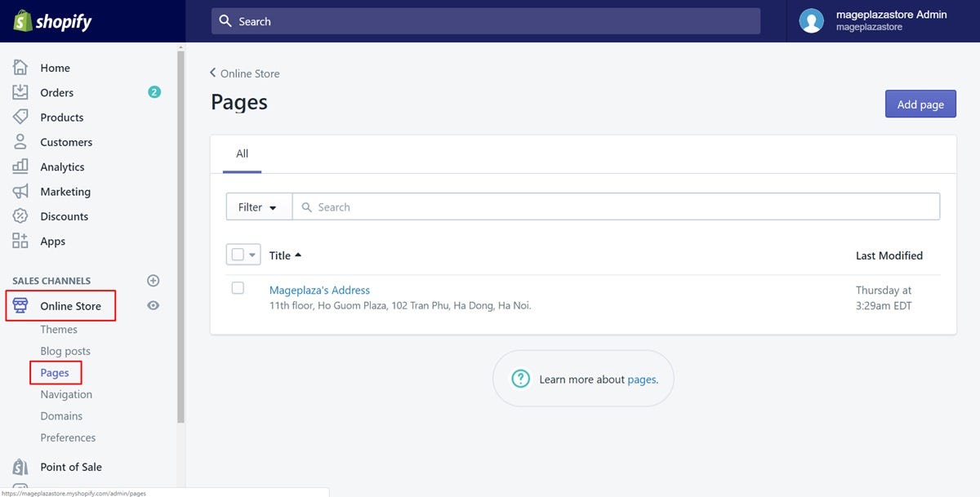Check the Mageplaza's Address row checkbox

238,287
